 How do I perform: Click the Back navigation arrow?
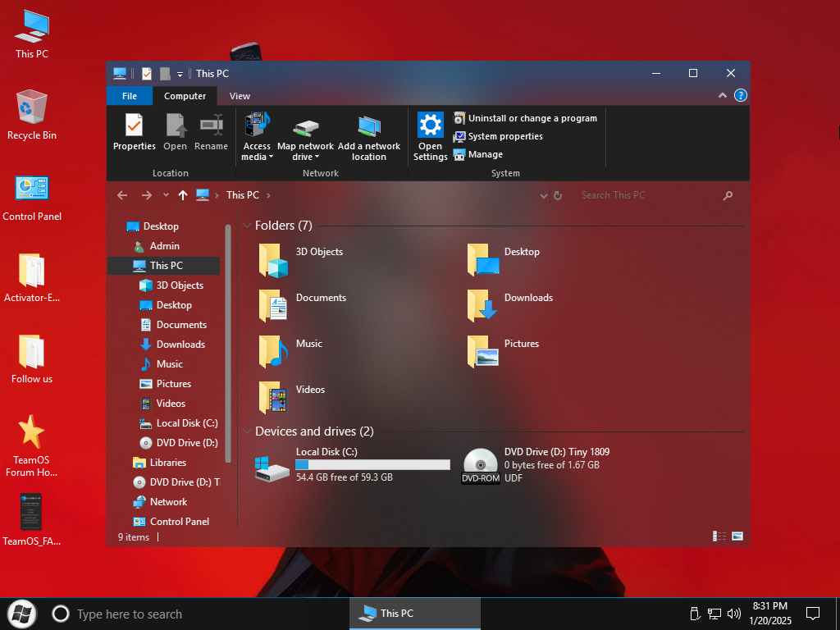click(122, 195)
